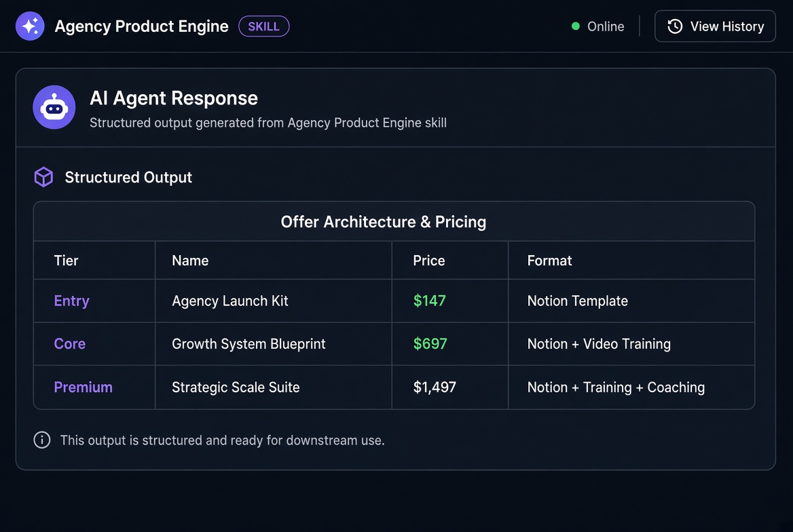
Task: Click the clock icon in View History
Action: click(x=675, y=26)
